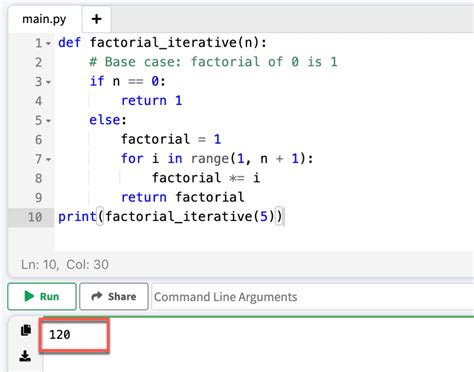Collapse the for loop at line 7
The width and height of the screenshot is (474, 372).
click(x=49, y=159)
